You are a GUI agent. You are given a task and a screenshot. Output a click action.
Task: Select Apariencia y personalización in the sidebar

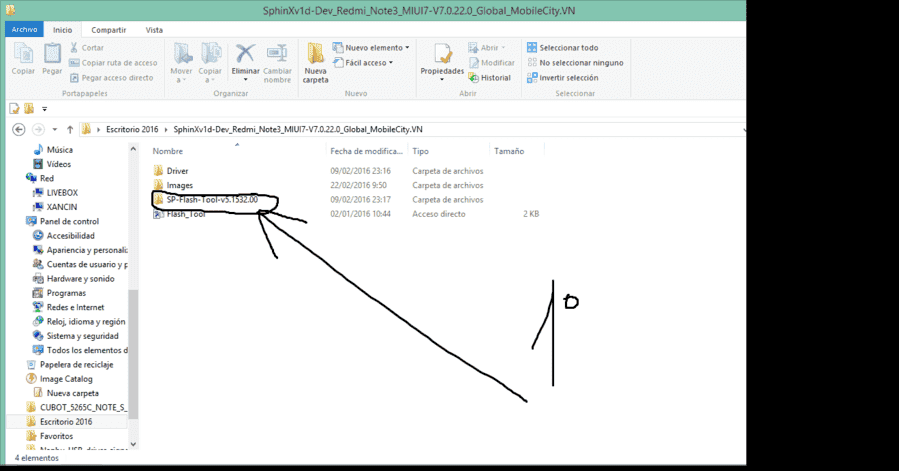click(x=80, y=250)
